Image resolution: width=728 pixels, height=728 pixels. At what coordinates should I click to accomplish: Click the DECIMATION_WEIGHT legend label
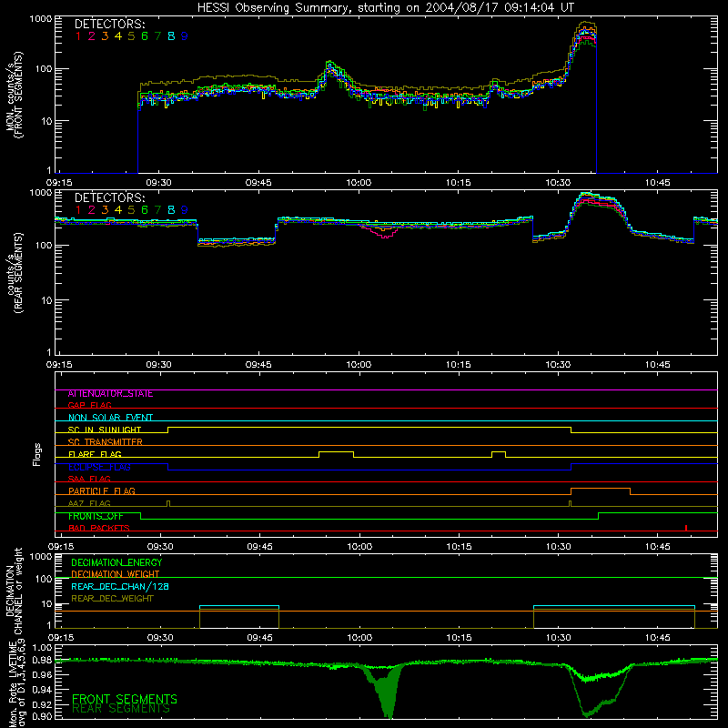(116, 575)
